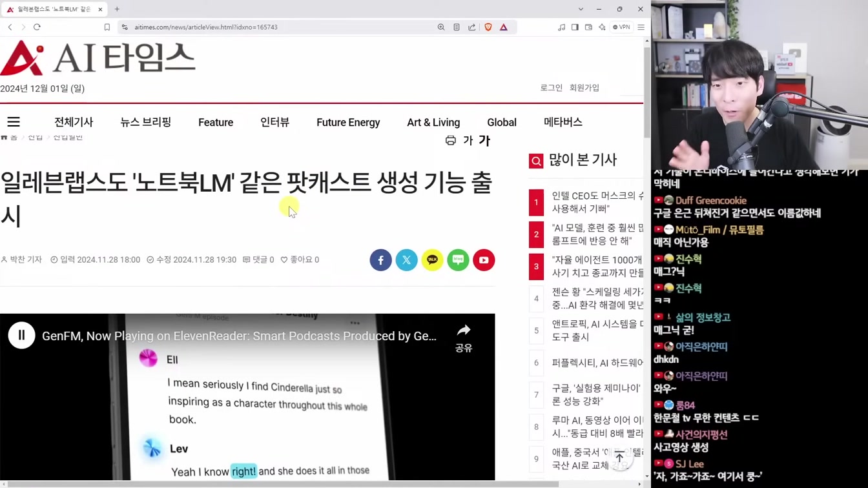
Task: Increase font size with large 가
Action: [484, 140]
